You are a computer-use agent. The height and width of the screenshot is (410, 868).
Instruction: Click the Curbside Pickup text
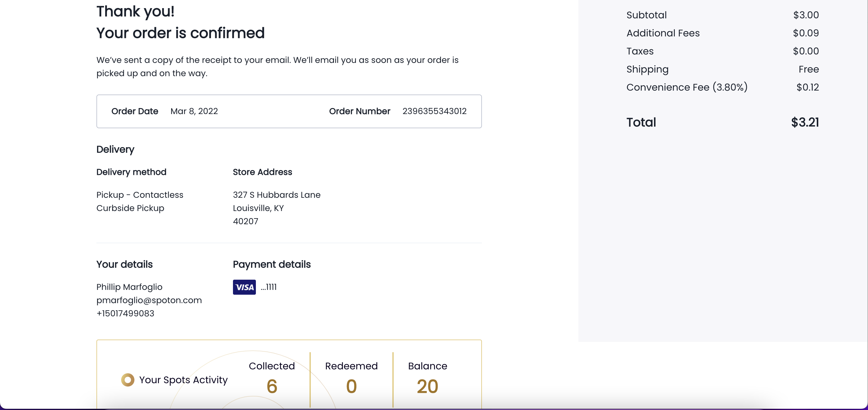131,208
